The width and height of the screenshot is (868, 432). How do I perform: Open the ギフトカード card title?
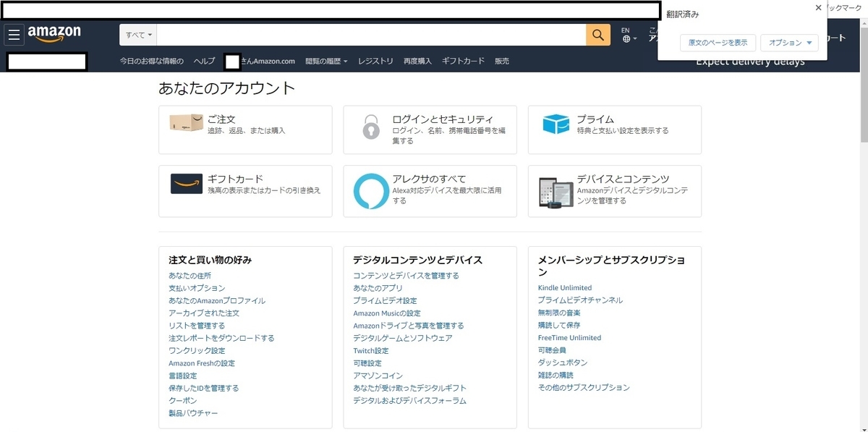pos(235,179)
